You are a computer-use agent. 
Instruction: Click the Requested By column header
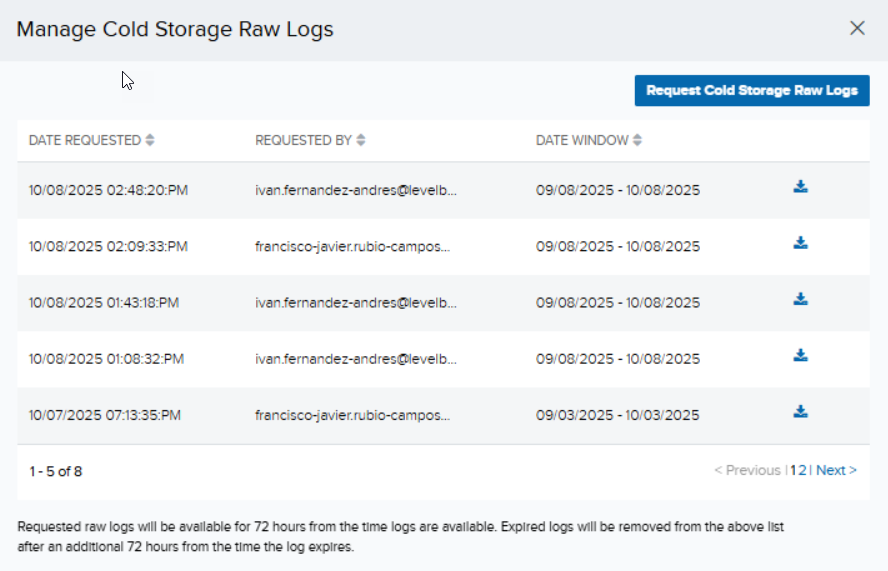click(303, 141)
